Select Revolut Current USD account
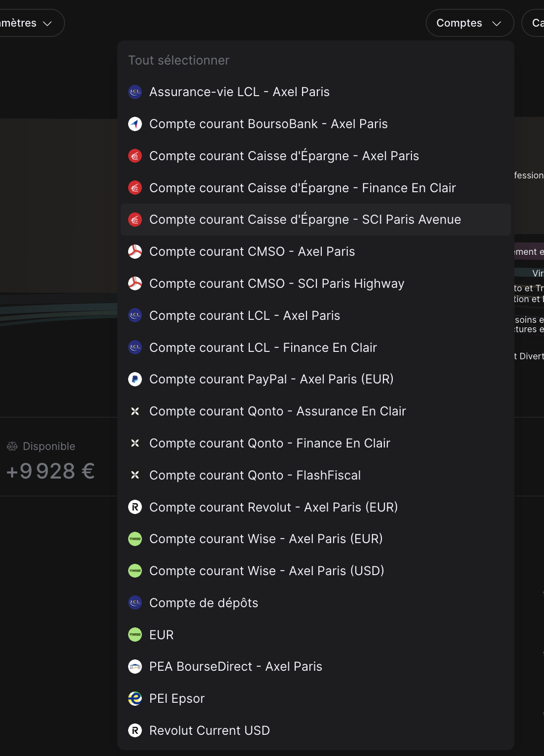The width and height of the screenshot is (544, 756). point(209,730)
